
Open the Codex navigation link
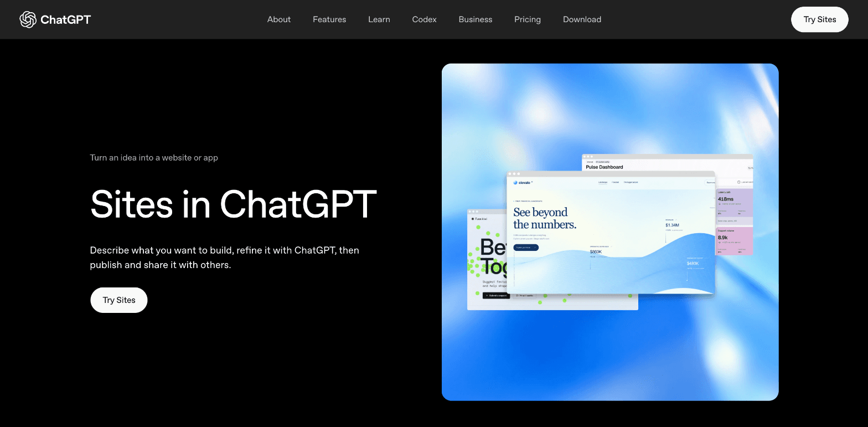pos(425,19)
